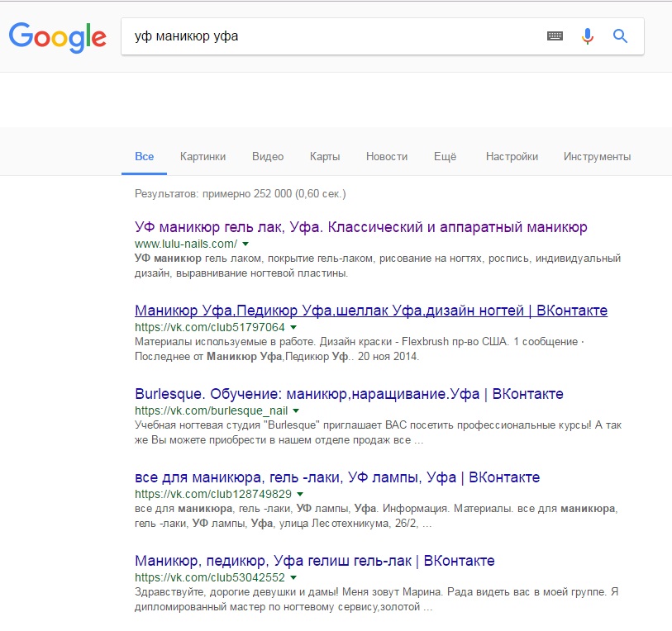
Task: Open the 'Настройки' menu
Action: 512,156
